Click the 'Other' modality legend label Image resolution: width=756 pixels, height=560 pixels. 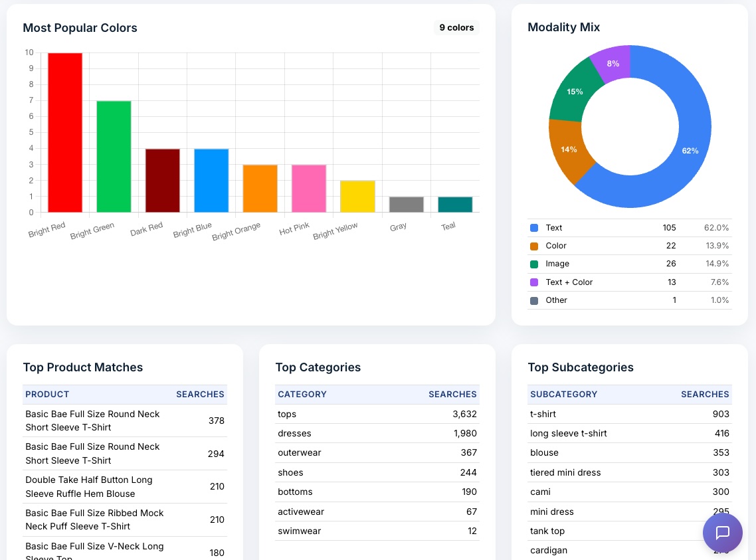point(556,300)
